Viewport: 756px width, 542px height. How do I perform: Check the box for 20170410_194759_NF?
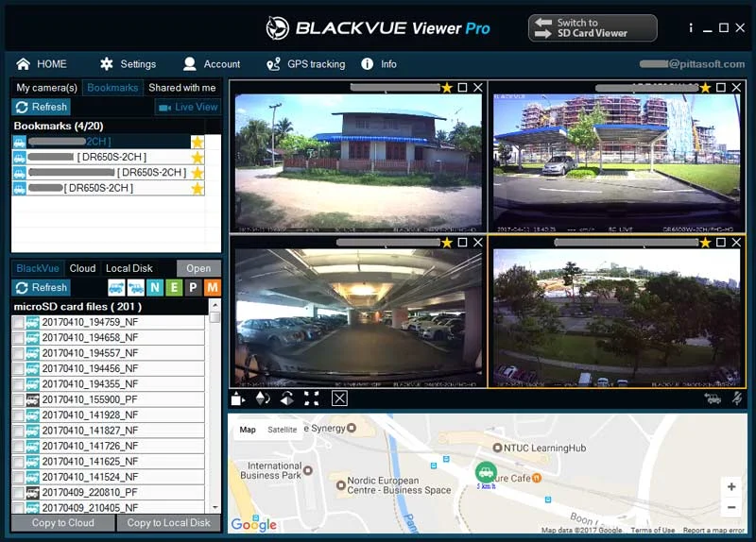pos(18,322)
